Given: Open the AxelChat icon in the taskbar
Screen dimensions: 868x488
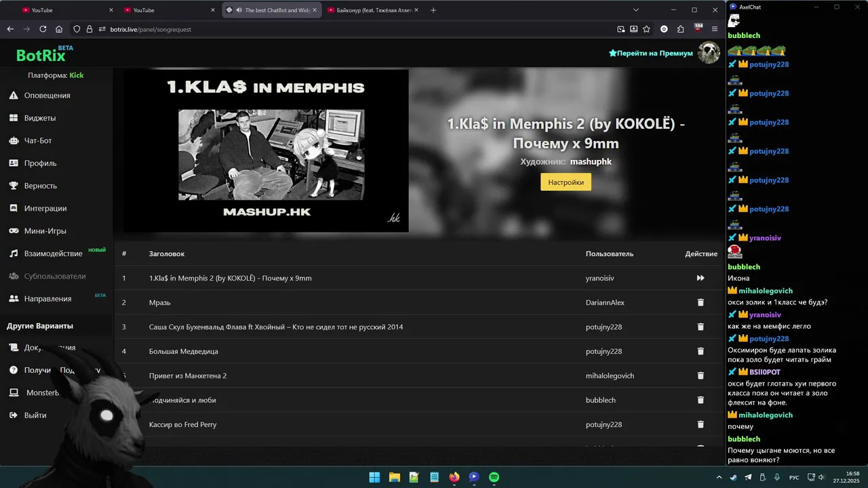Looking at the screenshot, I should click(474, 477).
